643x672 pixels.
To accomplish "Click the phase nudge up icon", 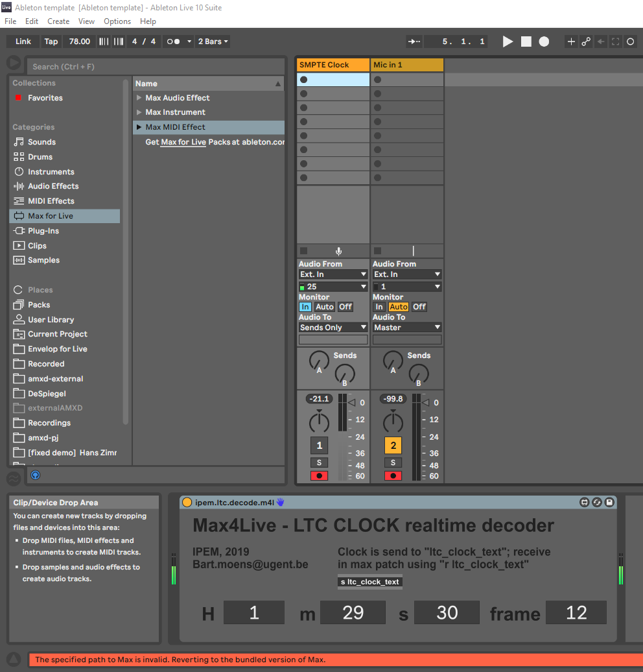I will [x=119, y=42].
